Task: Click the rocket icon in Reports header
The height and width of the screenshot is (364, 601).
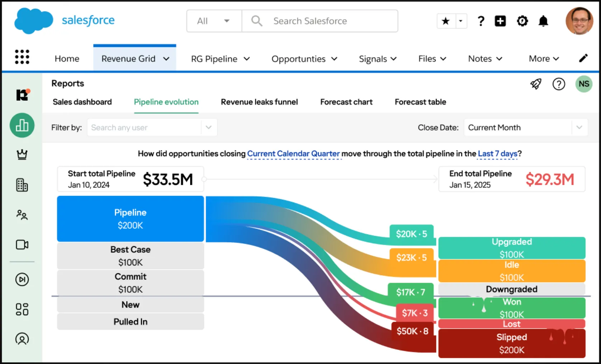Action: (536, 84)
